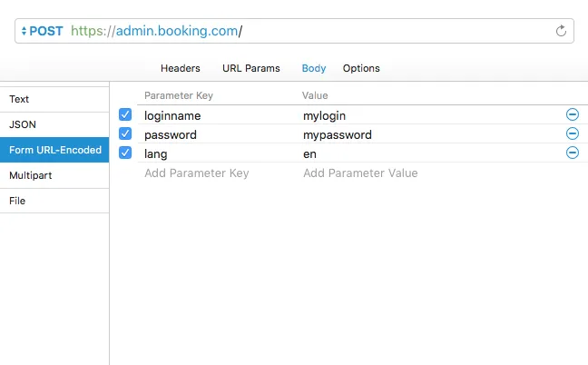Click the Add Parameter Key field
This screenshot has height=365, width=588.
(x=197, y=173)
